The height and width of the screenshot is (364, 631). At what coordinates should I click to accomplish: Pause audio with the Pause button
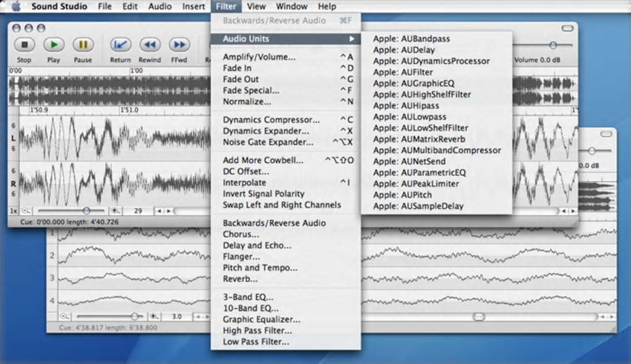(x=83, y=44)
